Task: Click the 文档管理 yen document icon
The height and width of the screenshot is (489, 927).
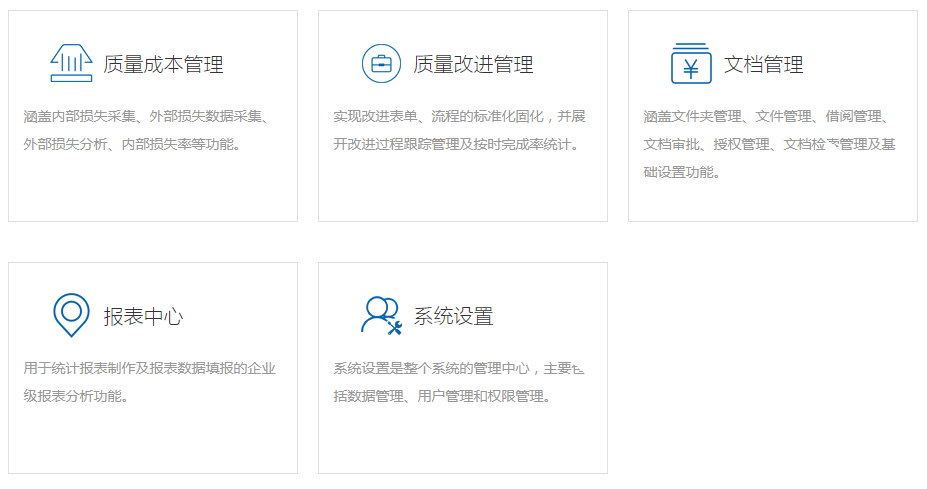Action: coord(691,64)
